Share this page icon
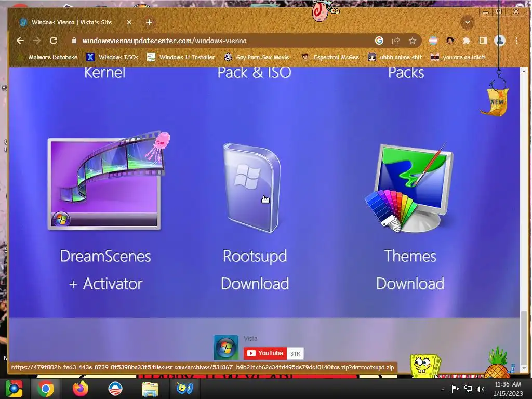Screen dimensions: 532x399 [x=396, y=41]
